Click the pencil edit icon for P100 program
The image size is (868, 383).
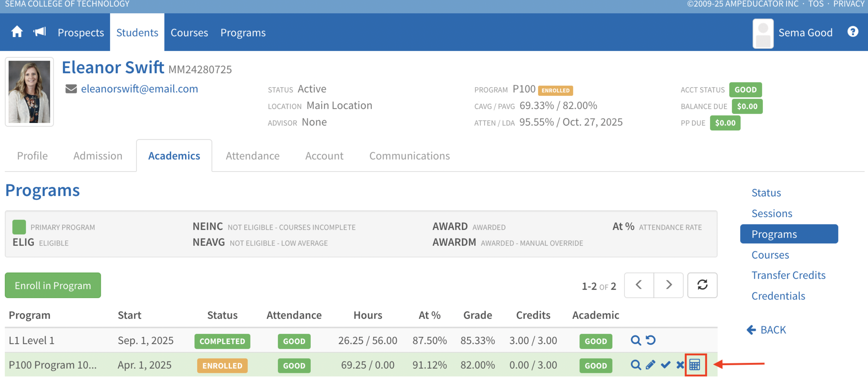coord(650,365)
